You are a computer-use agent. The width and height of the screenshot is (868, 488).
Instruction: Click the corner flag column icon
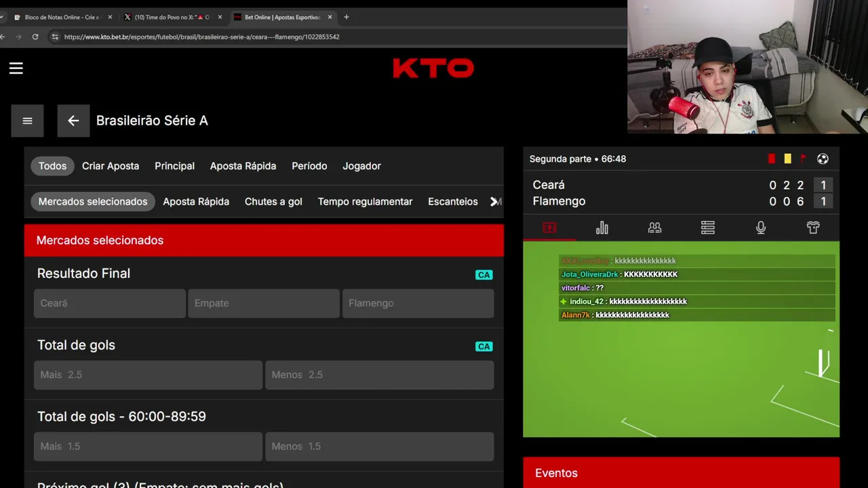804,159
